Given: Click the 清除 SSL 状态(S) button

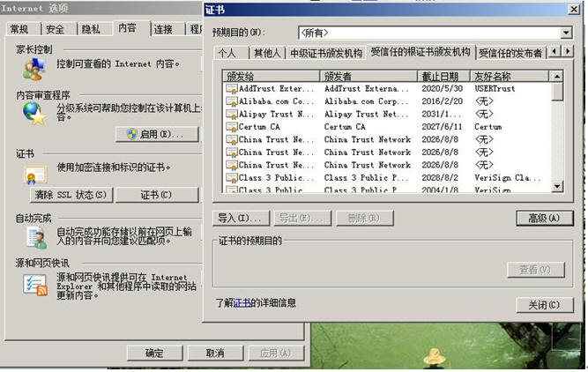Looking at the screenshot, I should point(71,195).
